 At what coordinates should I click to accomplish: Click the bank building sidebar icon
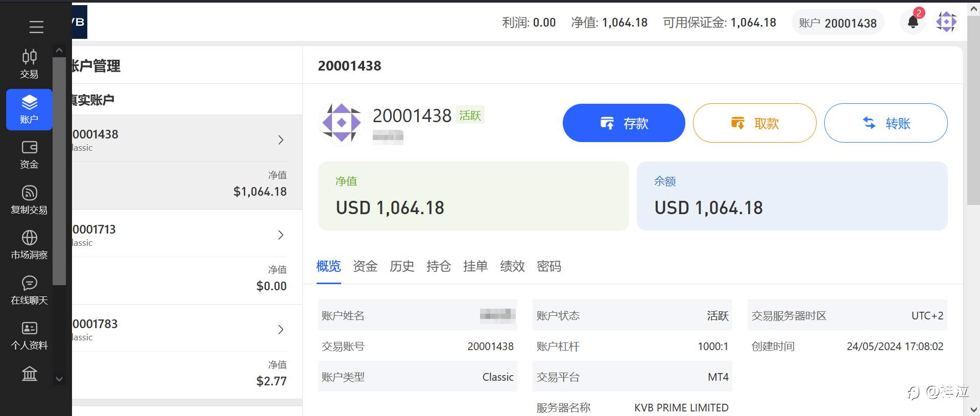[29, 374]
